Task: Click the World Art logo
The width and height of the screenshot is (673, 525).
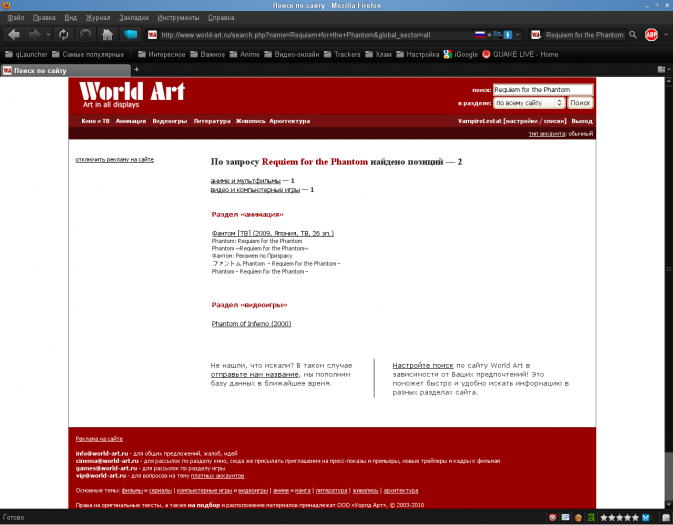Action: [132, 94]
